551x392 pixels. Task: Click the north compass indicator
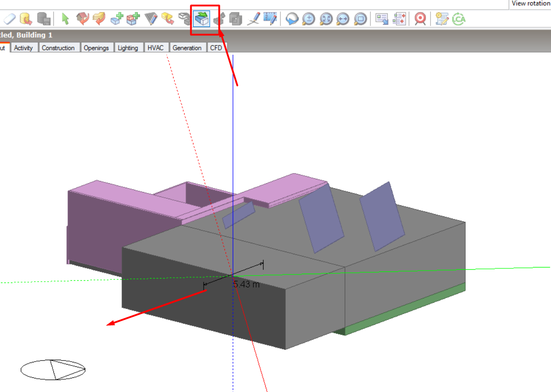coord(53,370)
